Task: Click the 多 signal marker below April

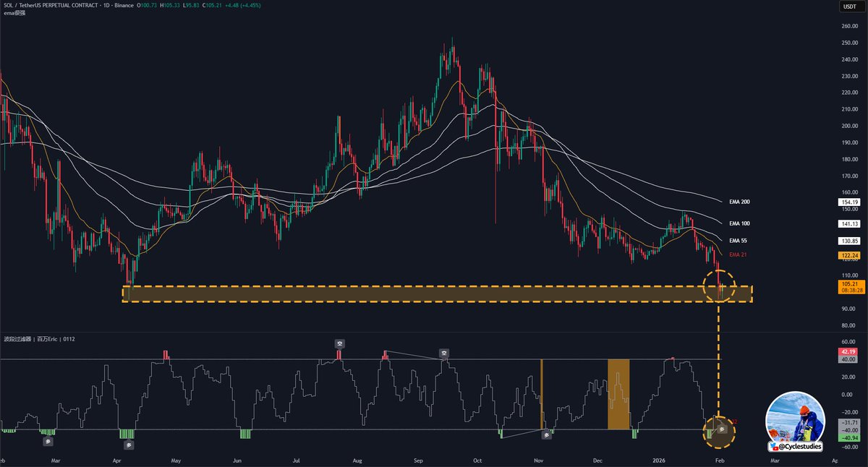Action: (127, 445)
